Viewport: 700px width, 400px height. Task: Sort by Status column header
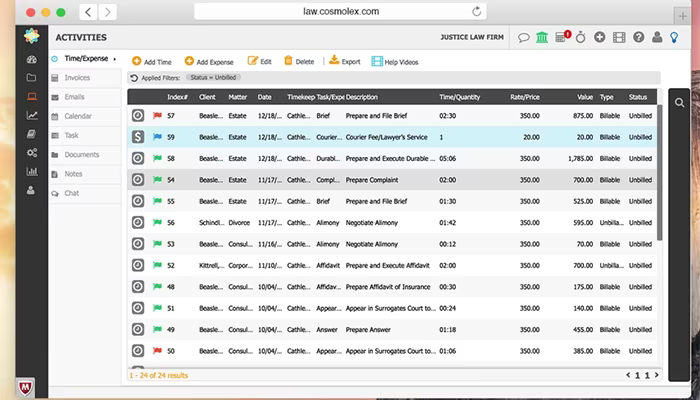pos(638,97)
